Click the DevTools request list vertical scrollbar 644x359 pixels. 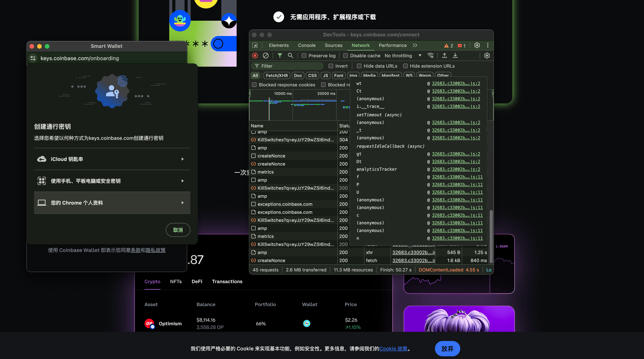(491, 236)
